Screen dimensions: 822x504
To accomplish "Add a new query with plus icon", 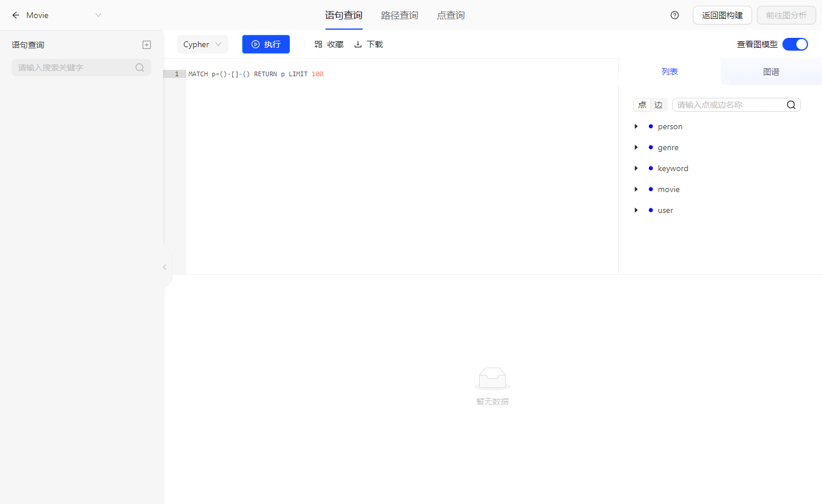I will (x=147, y=45).
